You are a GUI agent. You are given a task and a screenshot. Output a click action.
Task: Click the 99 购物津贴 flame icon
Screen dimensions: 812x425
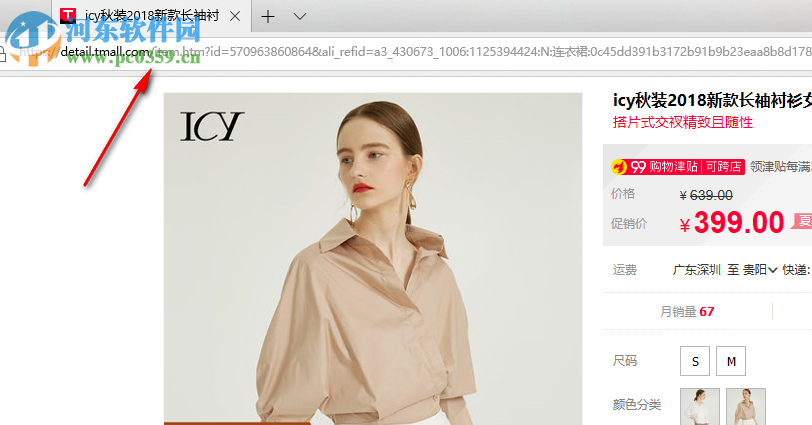(x=619, y=167)
